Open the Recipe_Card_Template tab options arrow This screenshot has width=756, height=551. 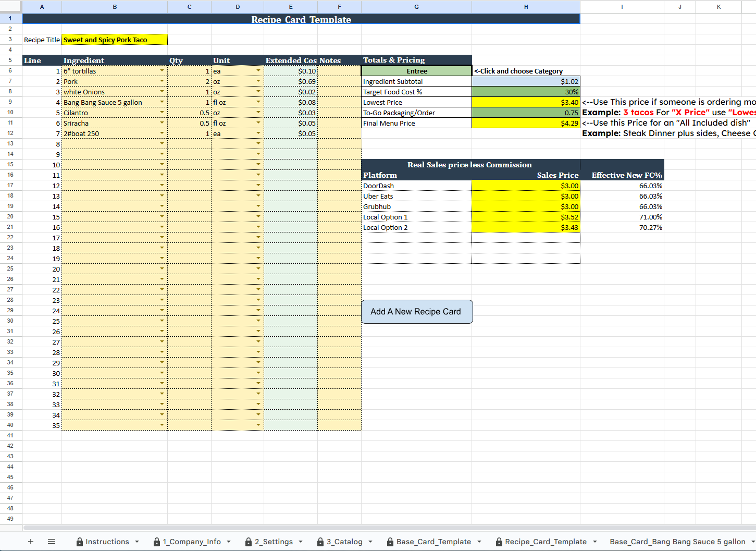click(x=594, y=542)
